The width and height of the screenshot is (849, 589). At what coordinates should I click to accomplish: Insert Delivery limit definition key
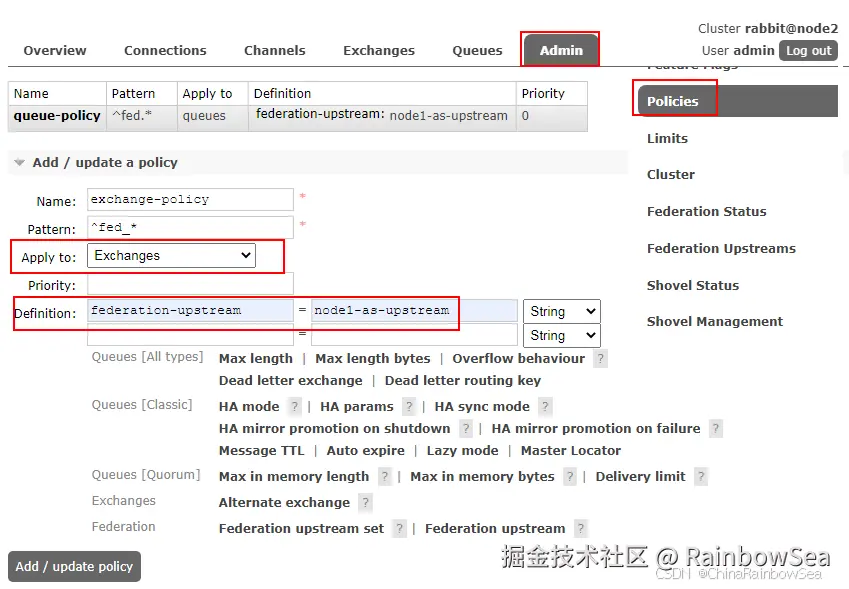tap(640, 476)
